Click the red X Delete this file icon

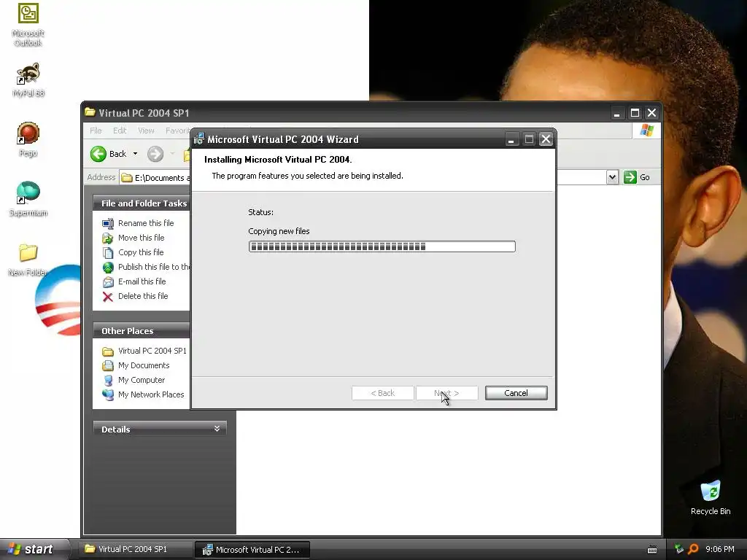click(108, 297)
